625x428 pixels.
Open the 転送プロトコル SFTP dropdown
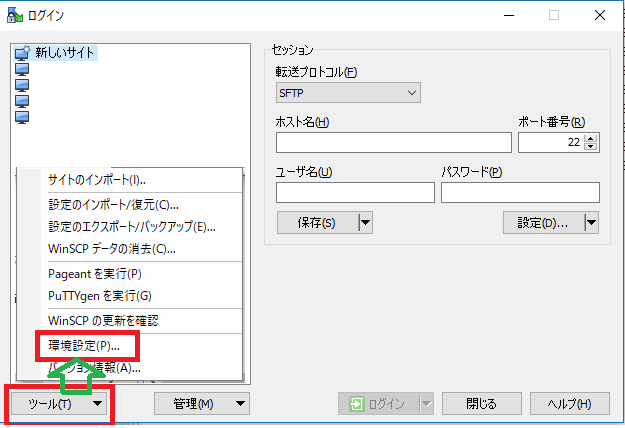tap(347, 93)
